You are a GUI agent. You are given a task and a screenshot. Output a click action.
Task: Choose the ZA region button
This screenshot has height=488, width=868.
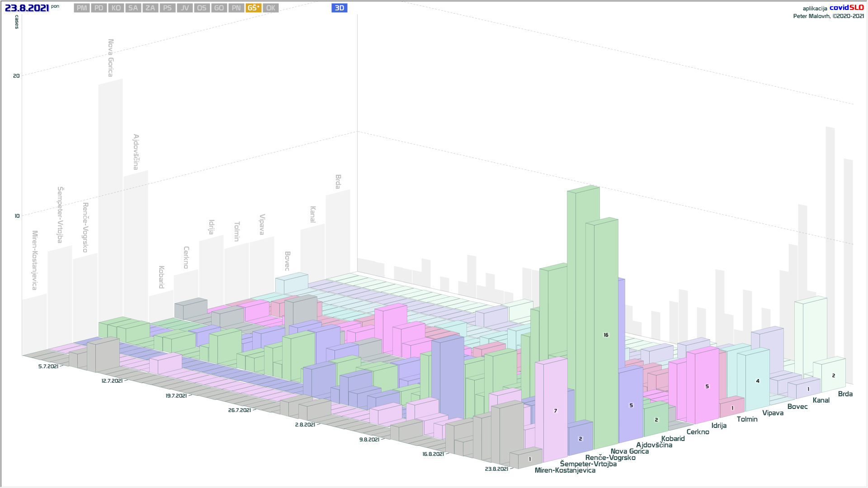click(x=151, y=8)
